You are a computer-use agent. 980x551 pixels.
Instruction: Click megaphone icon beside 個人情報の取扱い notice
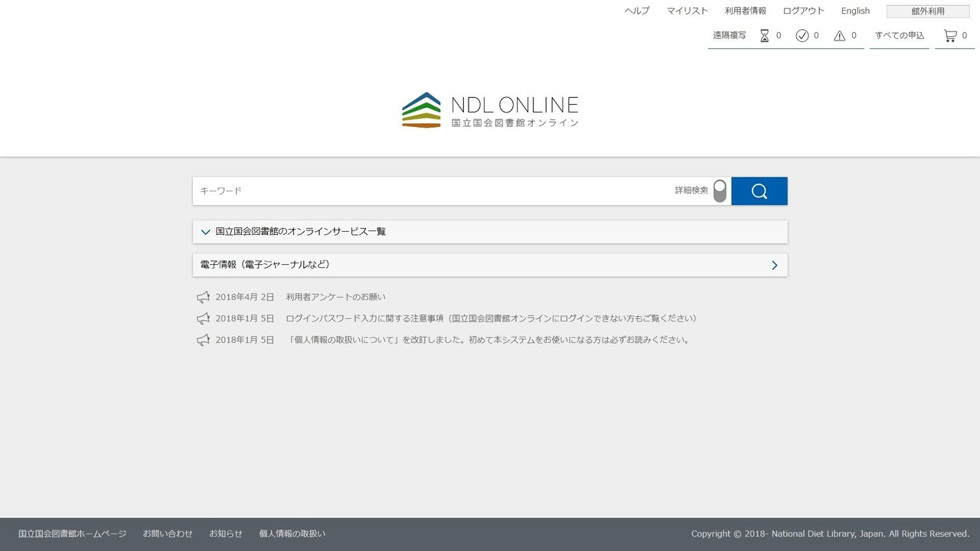(x=203, y=340)
